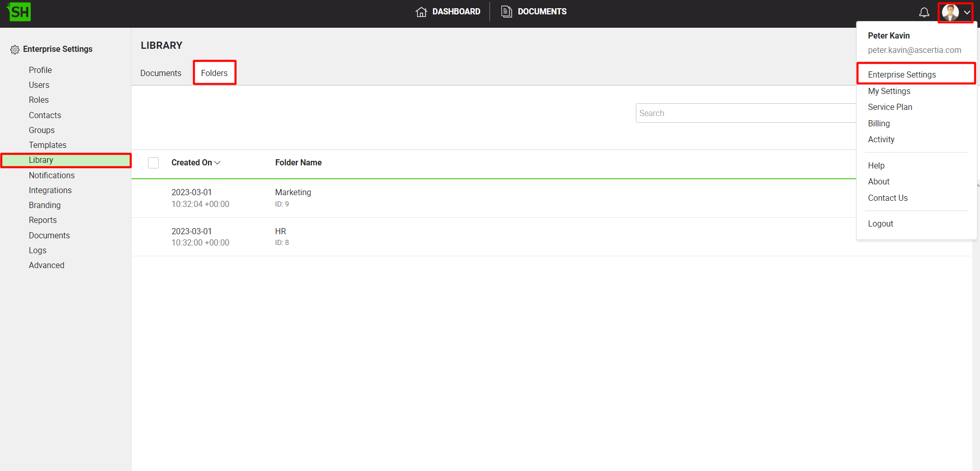Screen dimensions: 980x471
Task: Click Logout in the profile menu
Action: point(880,223)
